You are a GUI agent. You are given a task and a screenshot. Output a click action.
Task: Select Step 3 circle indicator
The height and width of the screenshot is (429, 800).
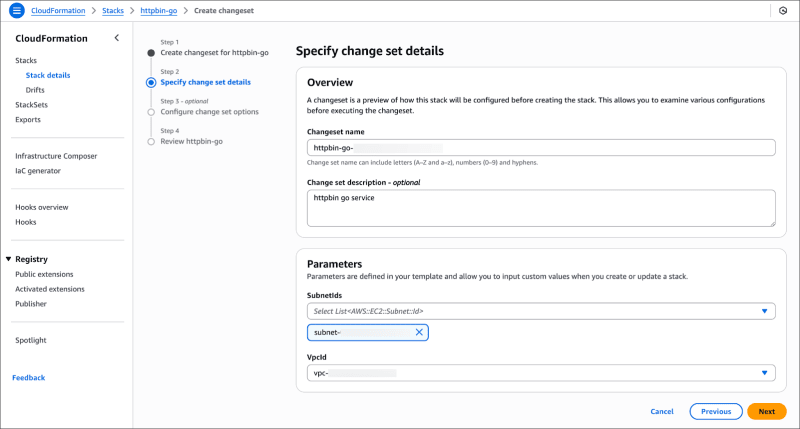(151, 112)
